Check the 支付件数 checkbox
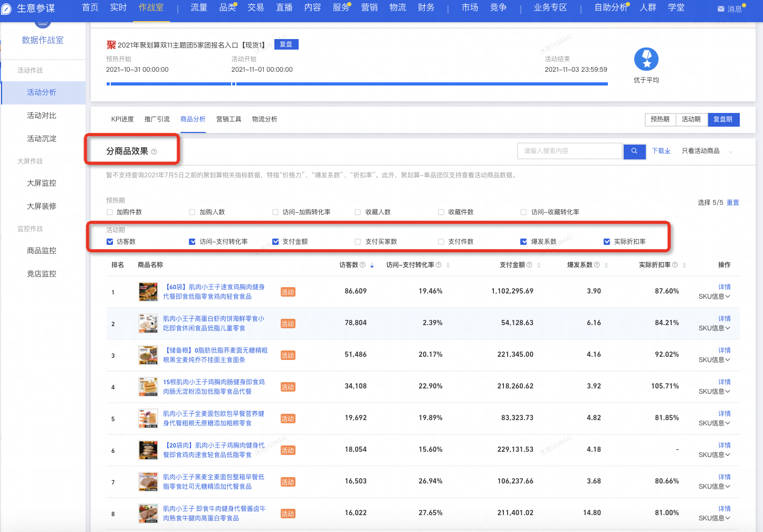This screenshot has width=763, height=532. click(x=441, y=242)
